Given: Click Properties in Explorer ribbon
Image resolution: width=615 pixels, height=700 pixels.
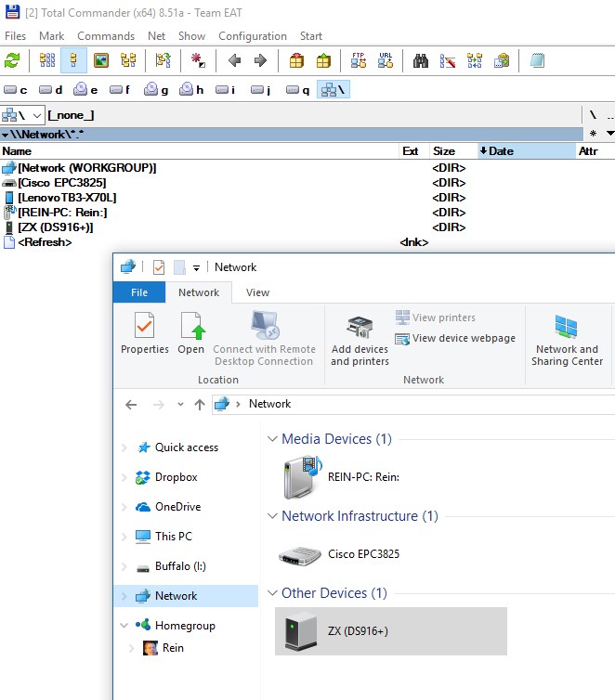Looking at the screenshot, I should [x=145, y=333].
